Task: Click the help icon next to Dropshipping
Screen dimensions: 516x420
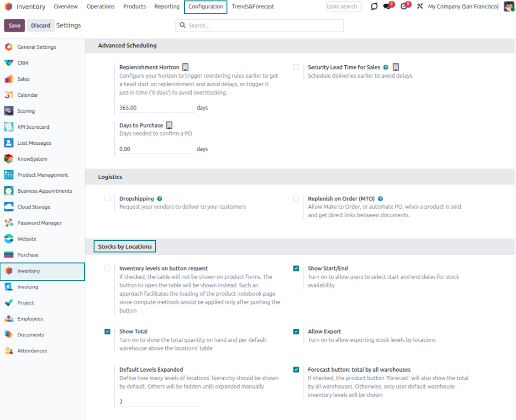Action: (x=159, y=198)
